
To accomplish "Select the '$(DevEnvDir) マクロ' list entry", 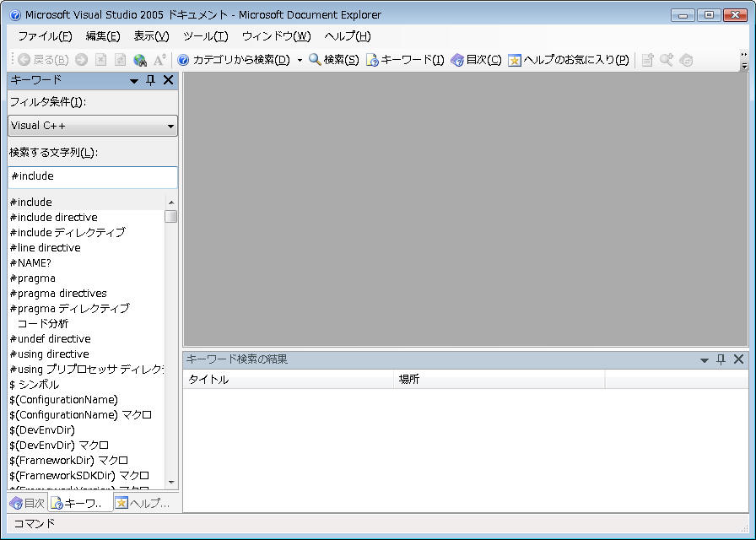I will [87, 445].
